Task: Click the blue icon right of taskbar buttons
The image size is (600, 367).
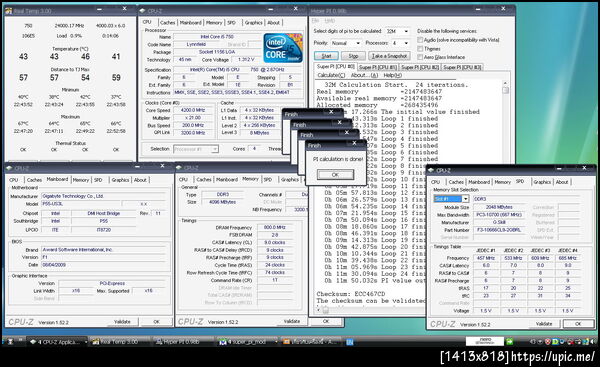Action: [x=349, y=342]
